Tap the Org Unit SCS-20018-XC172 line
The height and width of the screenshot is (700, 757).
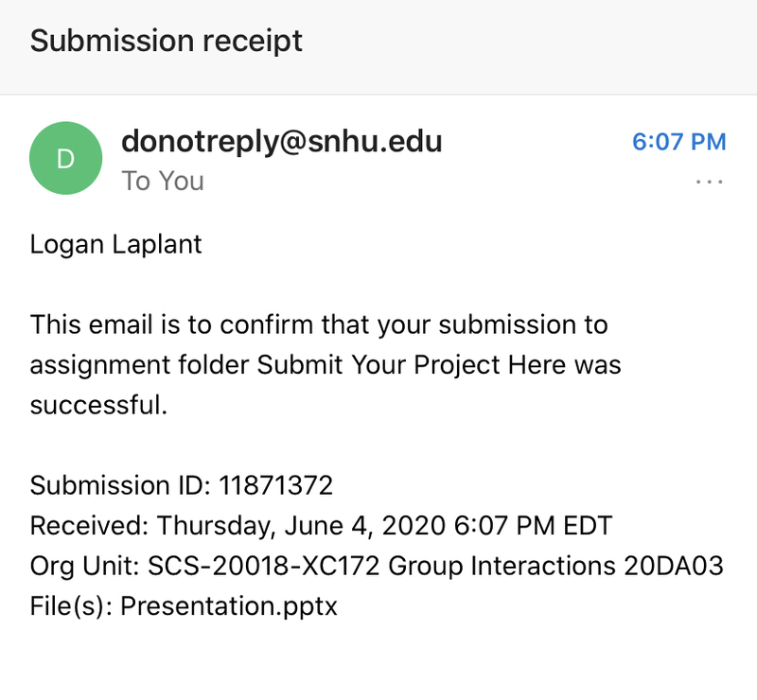[x=377, y=566]
